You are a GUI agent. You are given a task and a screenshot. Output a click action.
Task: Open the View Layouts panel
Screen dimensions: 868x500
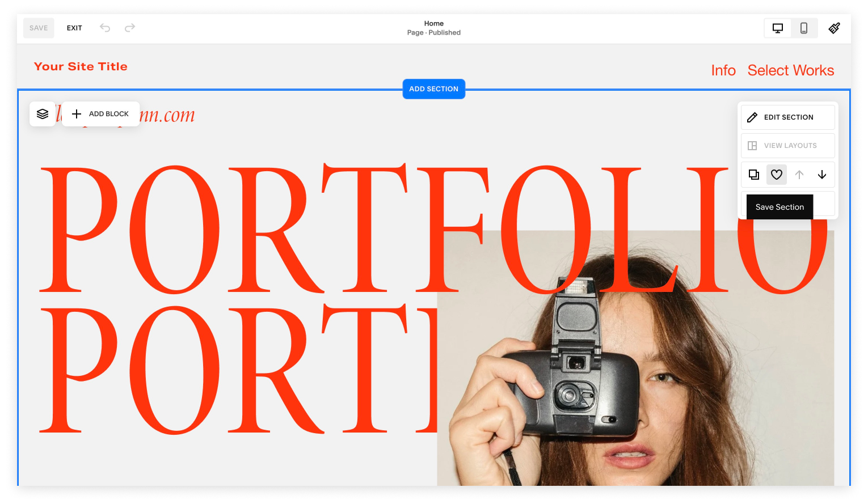coord(787,145)
